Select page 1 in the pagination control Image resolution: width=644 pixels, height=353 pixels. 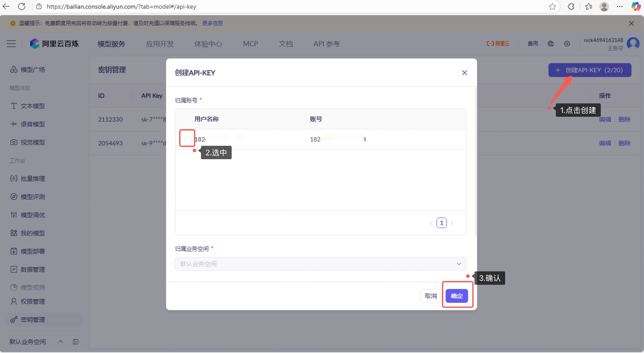point(442,223)
